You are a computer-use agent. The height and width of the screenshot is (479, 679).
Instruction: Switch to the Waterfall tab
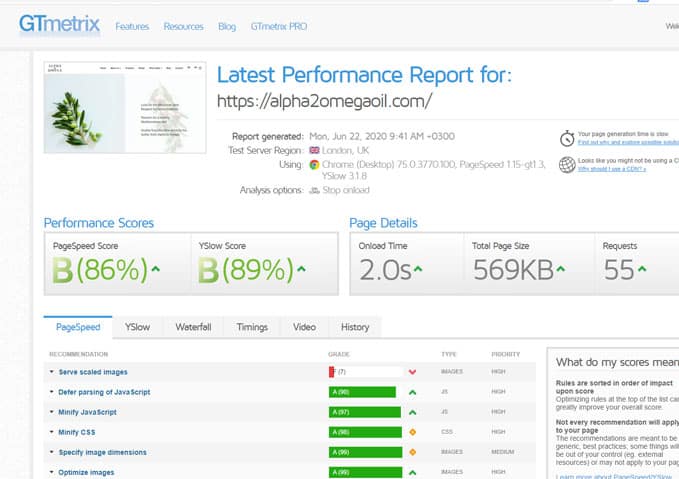193,327
